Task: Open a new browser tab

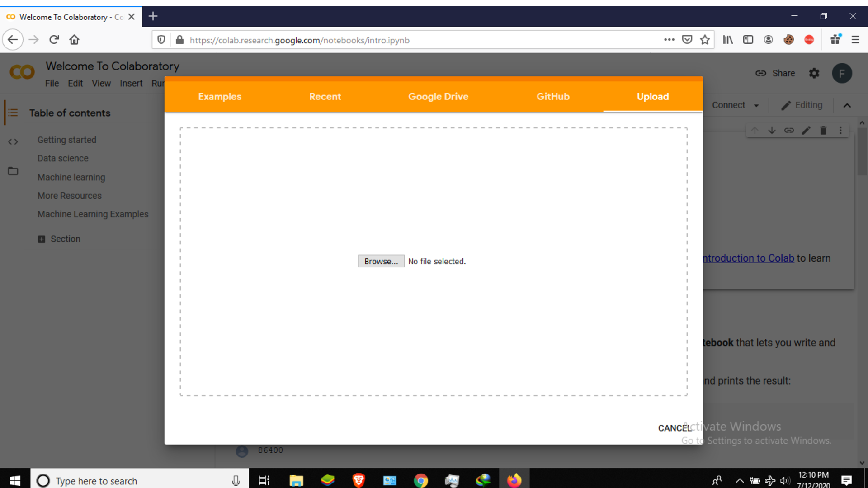Action: point(153,17)
